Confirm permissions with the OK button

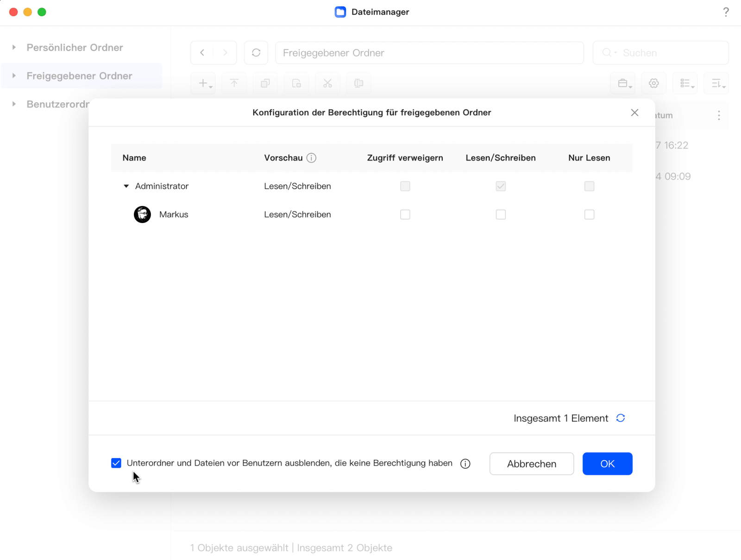(x=607, y=463)
